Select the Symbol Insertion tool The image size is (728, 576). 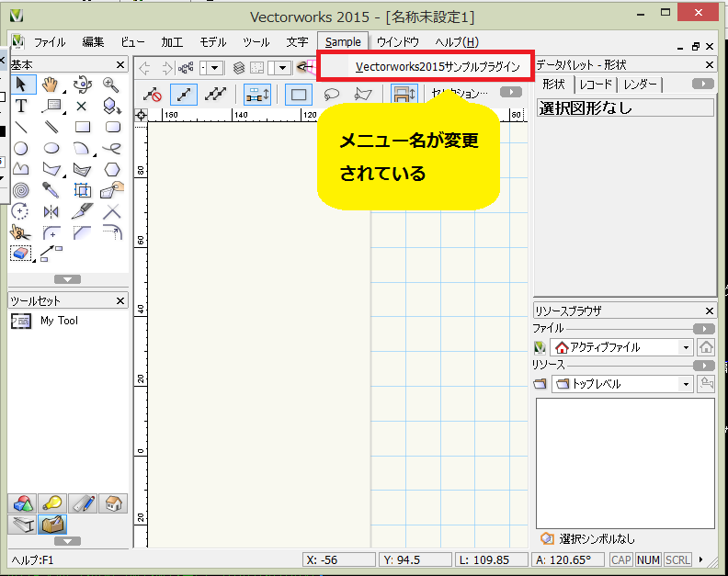(111, 106)
